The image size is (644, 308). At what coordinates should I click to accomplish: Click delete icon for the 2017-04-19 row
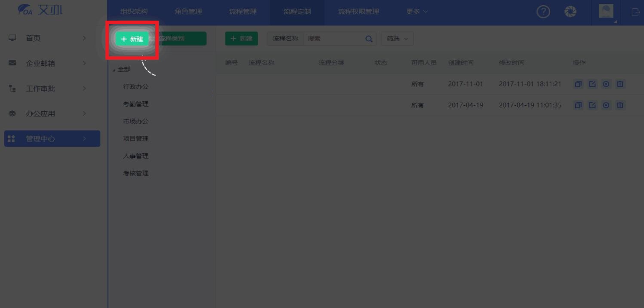pyautogui.click(x=620, y=105)
